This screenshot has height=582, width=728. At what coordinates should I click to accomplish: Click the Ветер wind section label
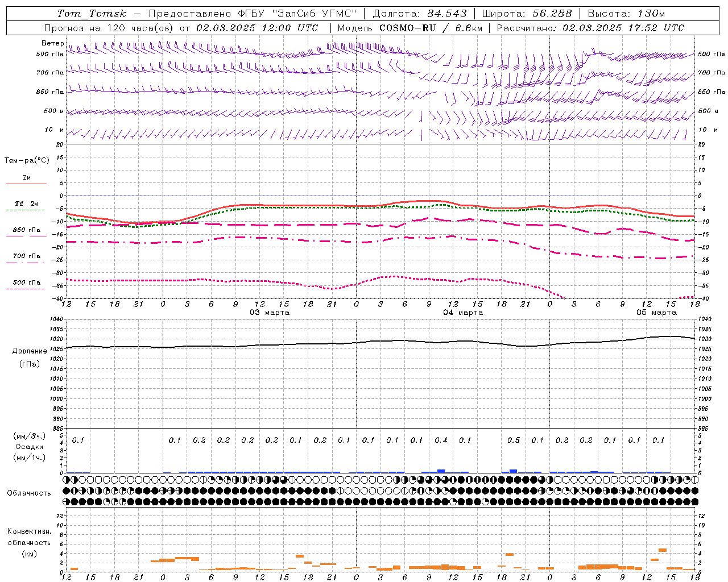tap(53, 43)
